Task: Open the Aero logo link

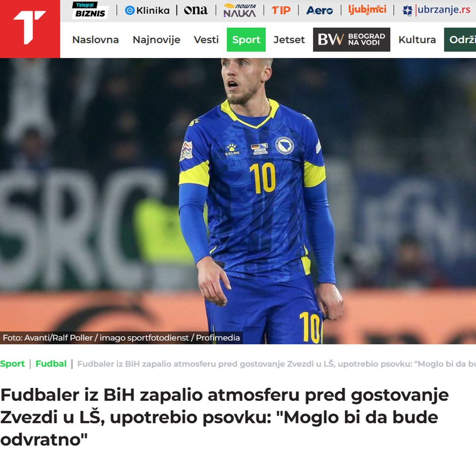Action: [319, 10]
